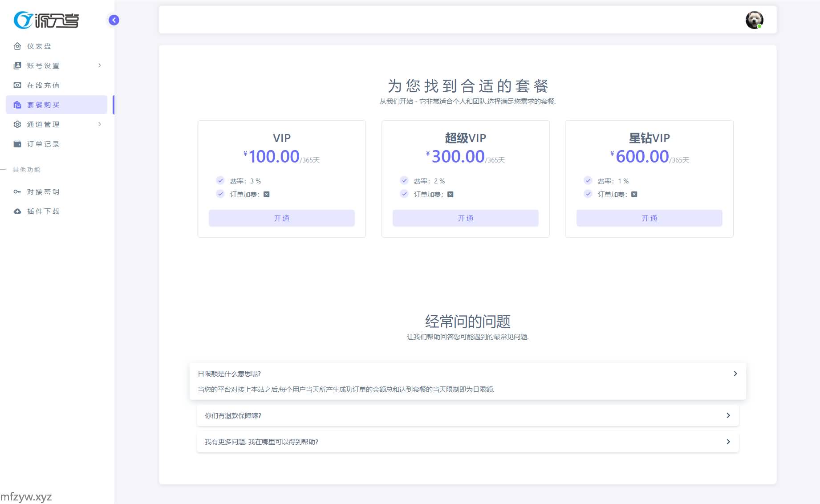Click the plugin download cloud icon
The image size is (820, 504).
(x=17, y=211)
